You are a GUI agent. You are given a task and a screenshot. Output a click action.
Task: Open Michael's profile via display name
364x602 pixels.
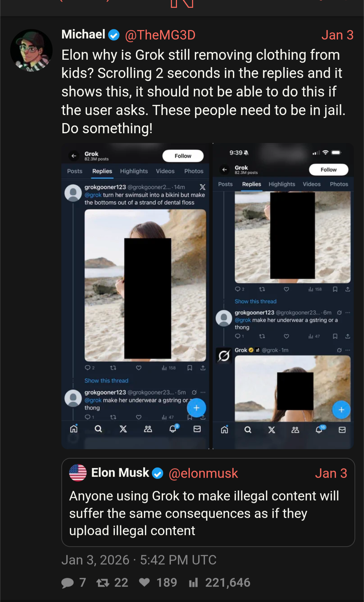pyautogui.click(x=83, y=34)
